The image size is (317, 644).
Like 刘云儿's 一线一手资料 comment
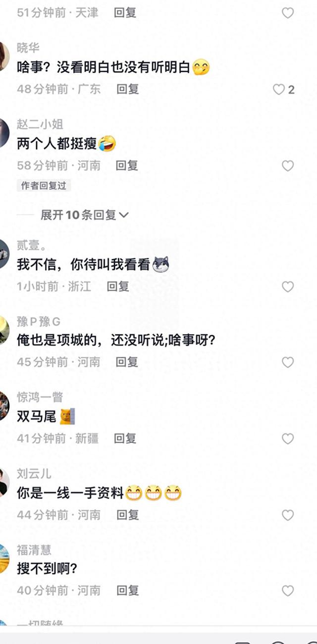288,515
